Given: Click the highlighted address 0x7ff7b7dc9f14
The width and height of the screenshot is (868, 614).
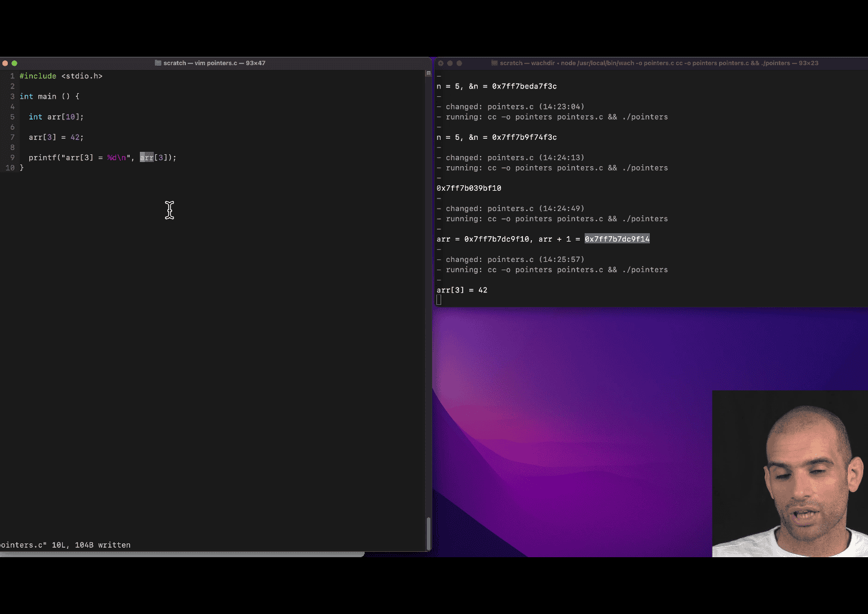Looking at the screenshot, I should click(617, 239).
